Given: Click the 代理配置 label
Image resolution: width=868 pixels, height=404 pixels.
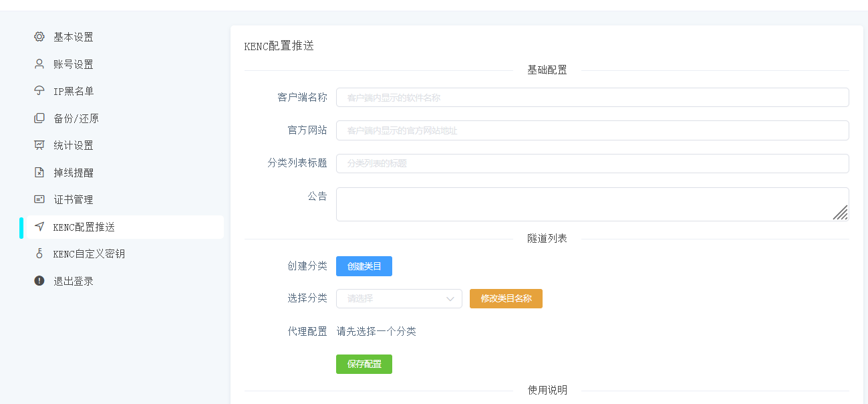Looking at the screenshot, I should pyautogui.click(x=307, y=331).
